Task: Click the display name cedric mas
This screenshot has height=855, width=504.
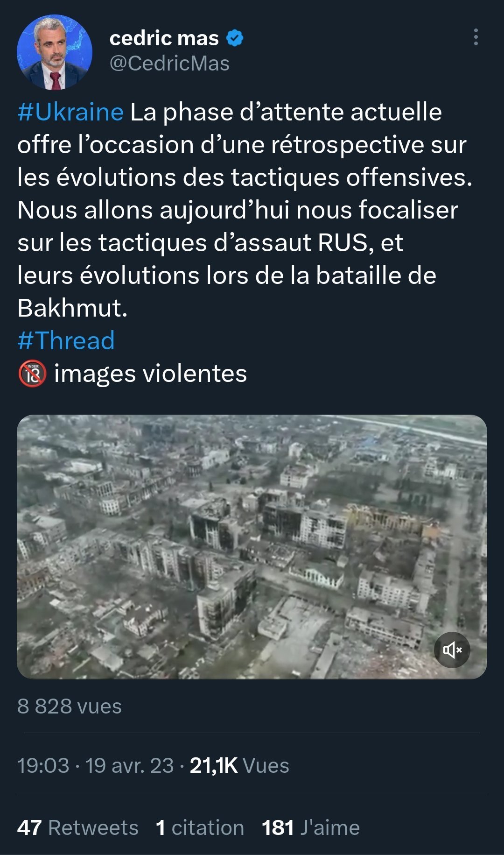Action: (164, 38)
